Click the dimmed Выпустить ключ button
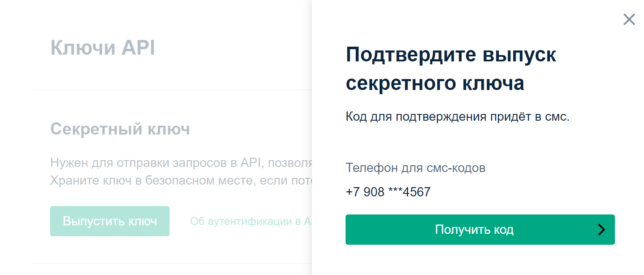644x275 pixels. coord(110,221)
